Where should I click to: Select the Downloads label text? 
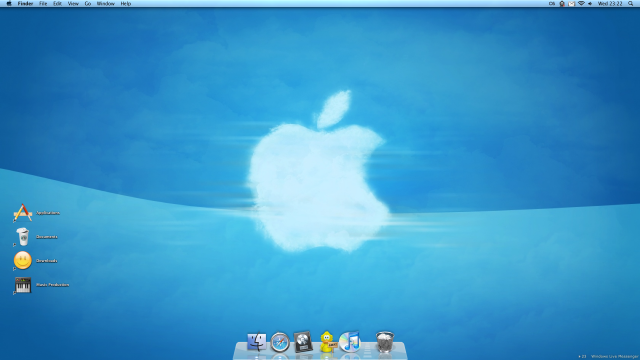[47, 260]
